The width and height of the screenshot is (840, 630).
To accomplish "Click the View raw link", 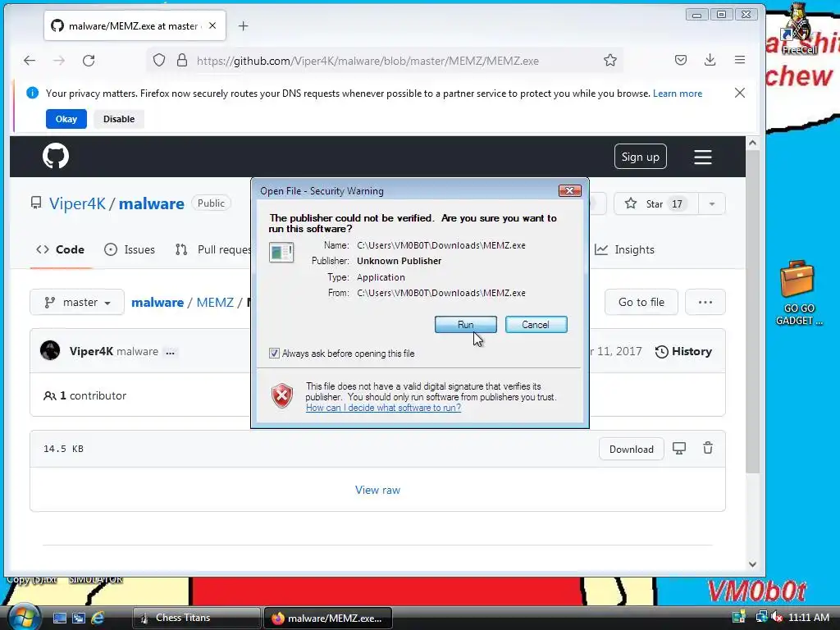I will click(377, 490).
